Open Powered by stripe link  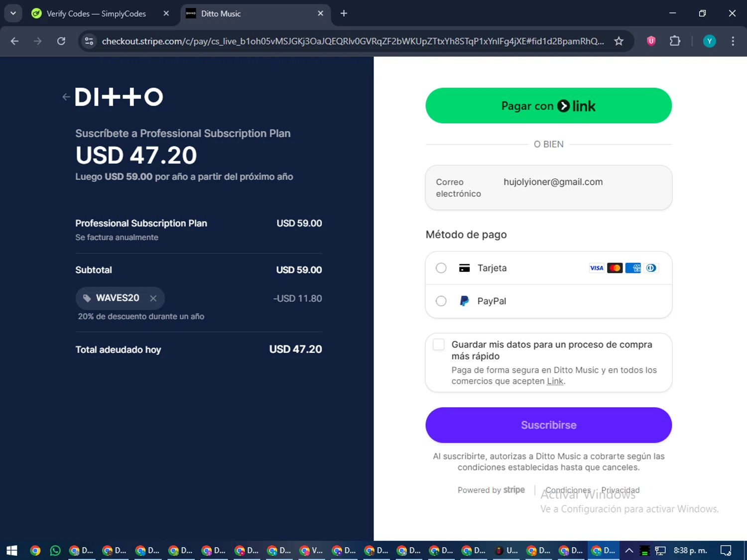[x=491, y=490]
